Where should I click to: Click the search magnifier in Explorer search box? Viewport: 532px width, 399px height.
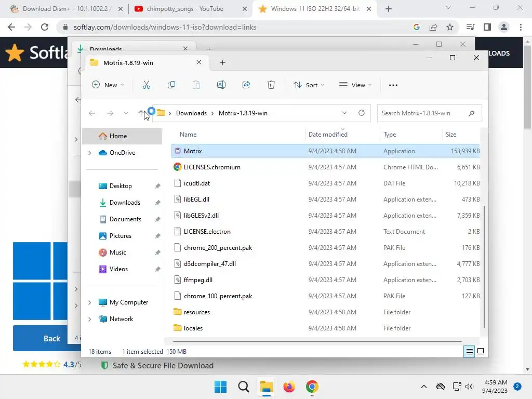[x=471, y=113]
